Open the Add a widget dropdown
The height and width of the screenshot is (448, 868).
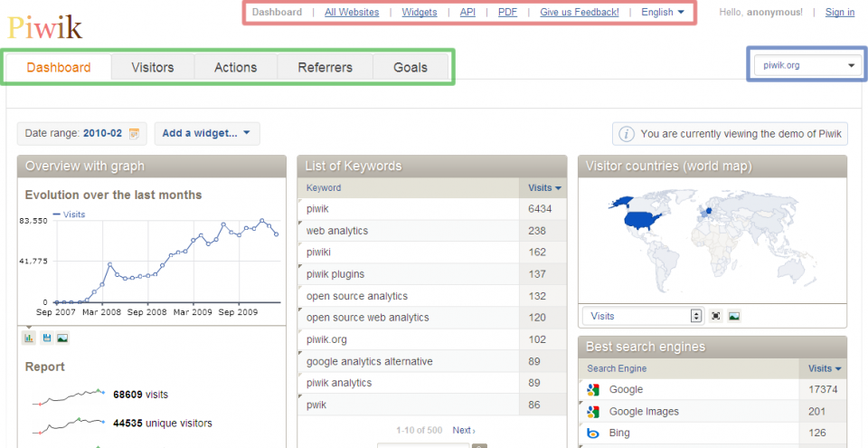[x=206, y=134]
